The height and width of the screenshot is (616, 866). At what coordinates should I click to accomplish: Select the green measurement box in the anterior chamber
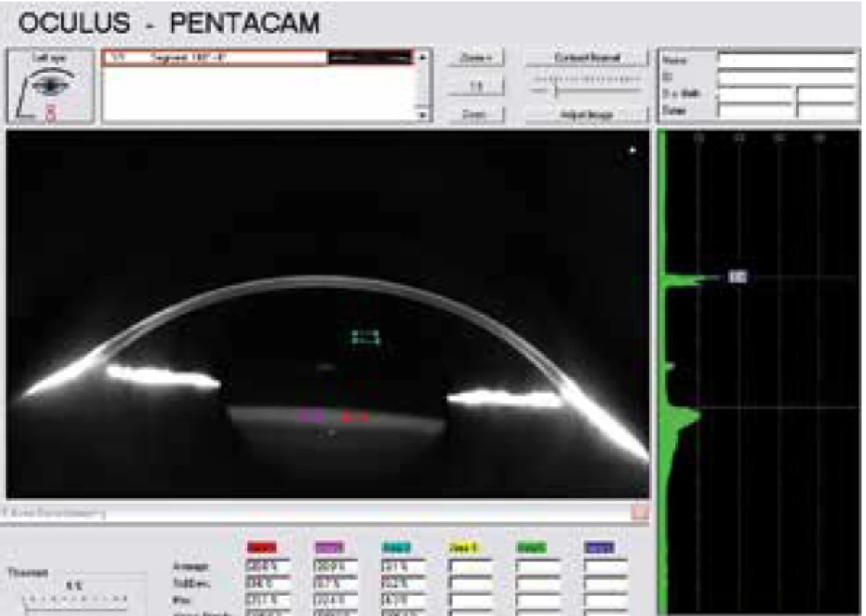366,337
